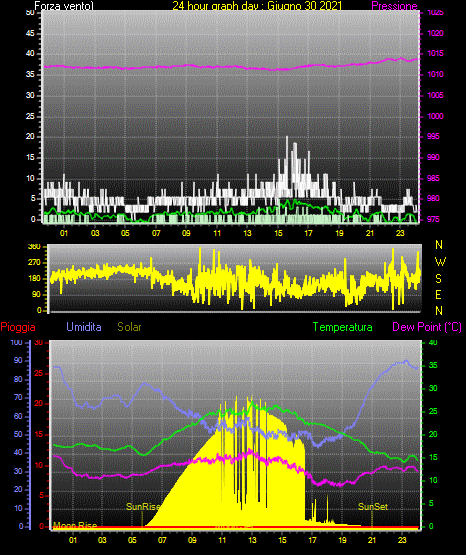Click the 24 hour graph day title

click(x=257, y=6)
